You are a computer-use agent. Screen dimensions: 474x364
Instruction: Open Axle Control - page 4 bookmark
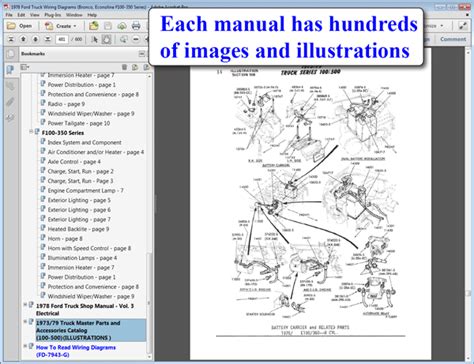(74, 162)
